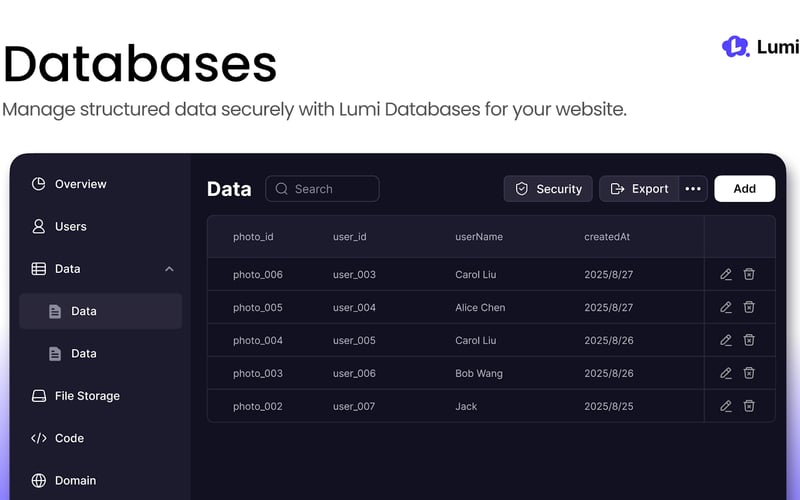The width and height of the screenshot is (800, 500).
Task: Click the 2025/8/27 date for photo_005
Action: (609, 308)
